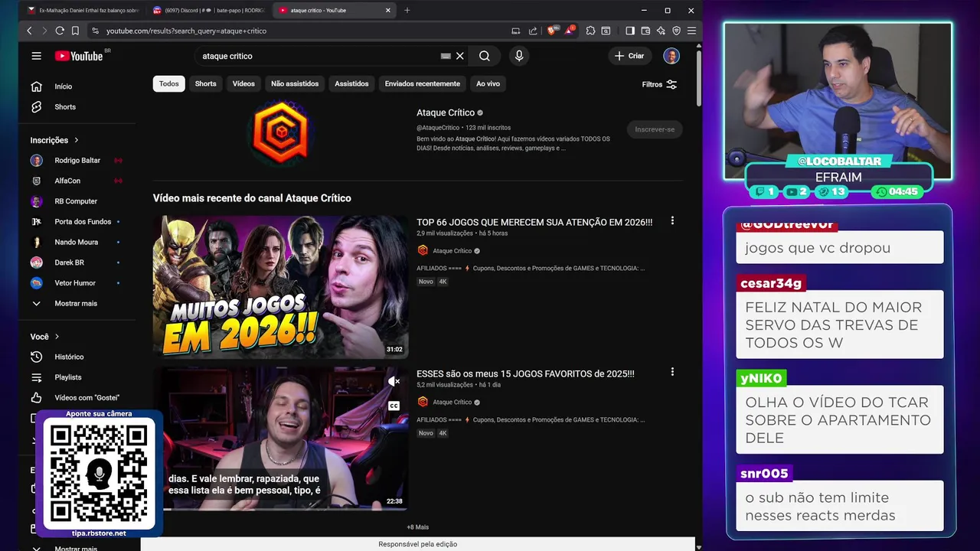Screen dimensions: 980x551
Task: Select the Vídeos filter chip
Action: click(243, 83)
